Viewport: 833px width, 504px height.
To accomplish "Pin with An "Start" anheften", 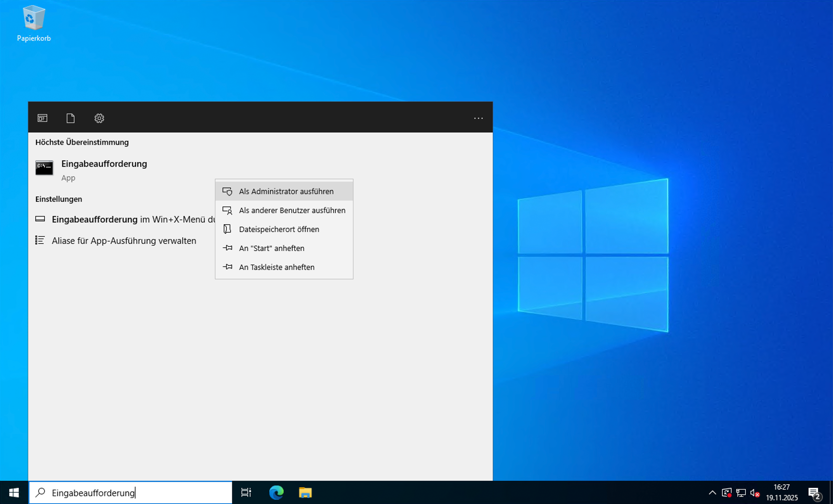I will tap(271, 248).
